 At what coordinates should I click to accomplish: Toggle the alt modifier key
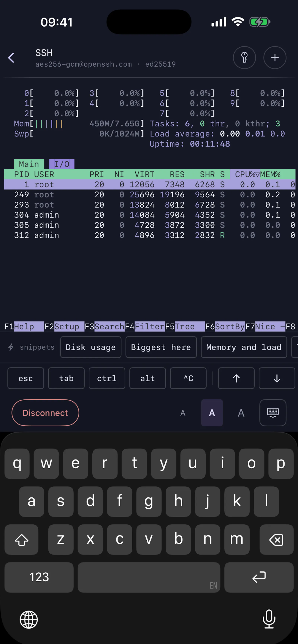[147, 378]
